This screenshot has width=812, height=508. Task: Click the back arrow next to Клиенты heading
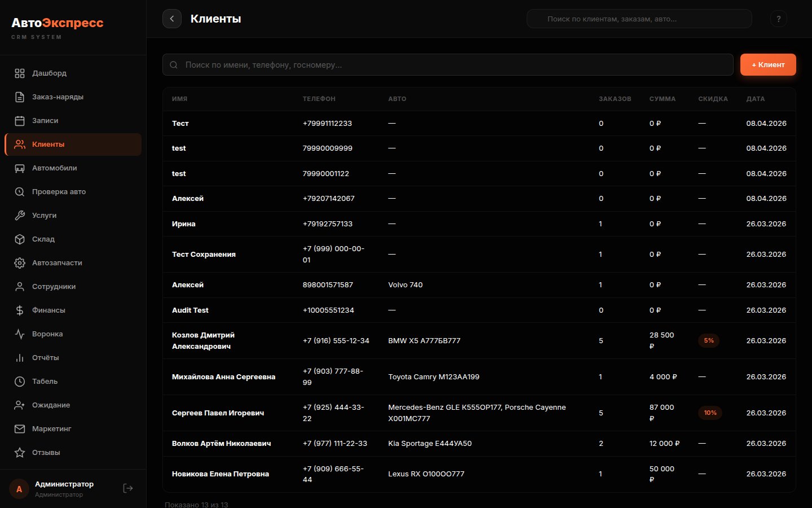click(172, 19)
